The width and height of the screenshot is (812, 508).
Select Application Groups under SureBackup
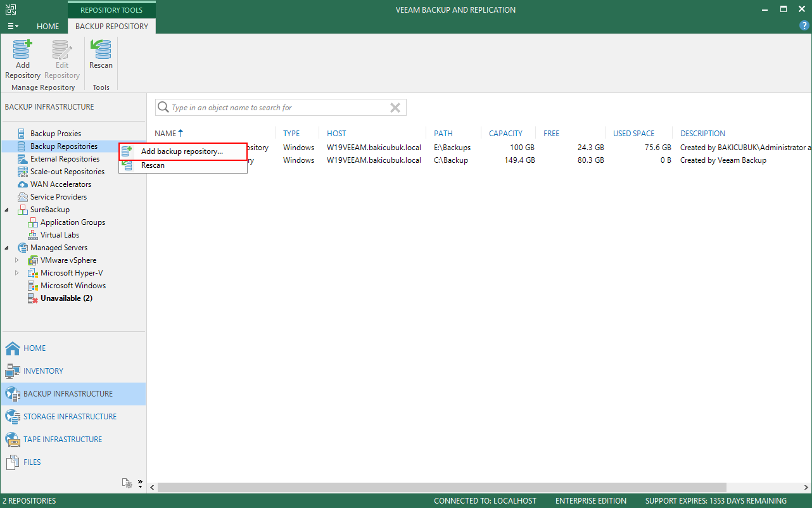coord(73,222)
